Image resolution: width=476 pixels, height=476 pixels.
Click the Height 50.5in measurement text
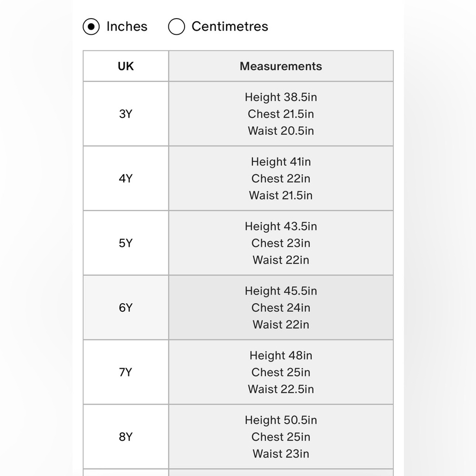[x=281, y=420]
